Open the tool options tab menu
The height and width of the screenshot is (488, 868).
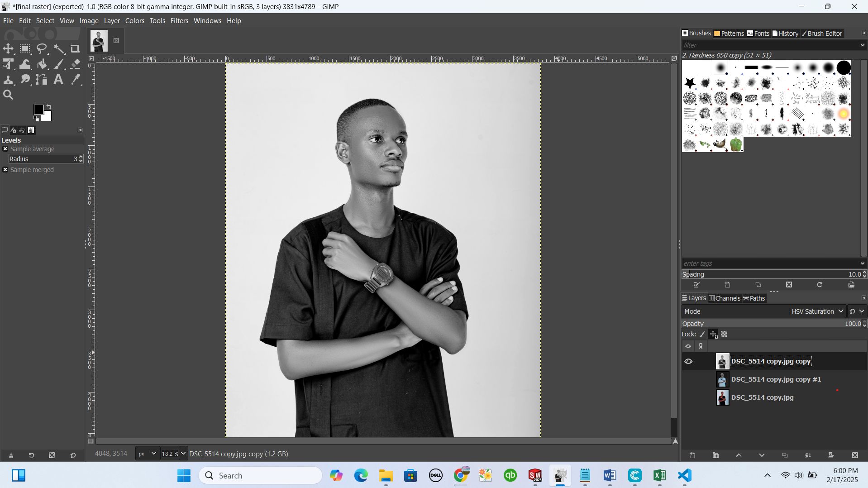(x=80, y=130)
